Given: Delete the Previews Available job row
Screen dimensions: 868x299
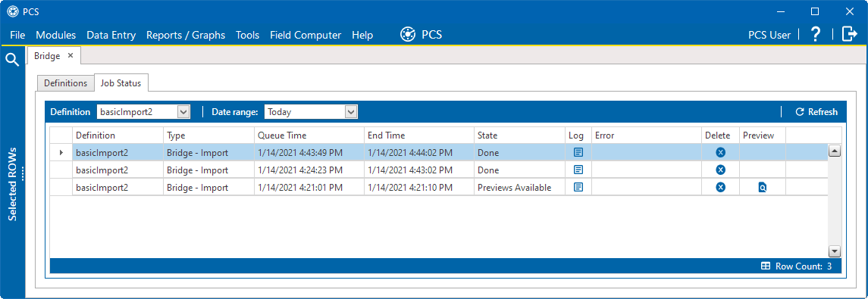Looking at the screenshot, I should [x=720, y=188].
